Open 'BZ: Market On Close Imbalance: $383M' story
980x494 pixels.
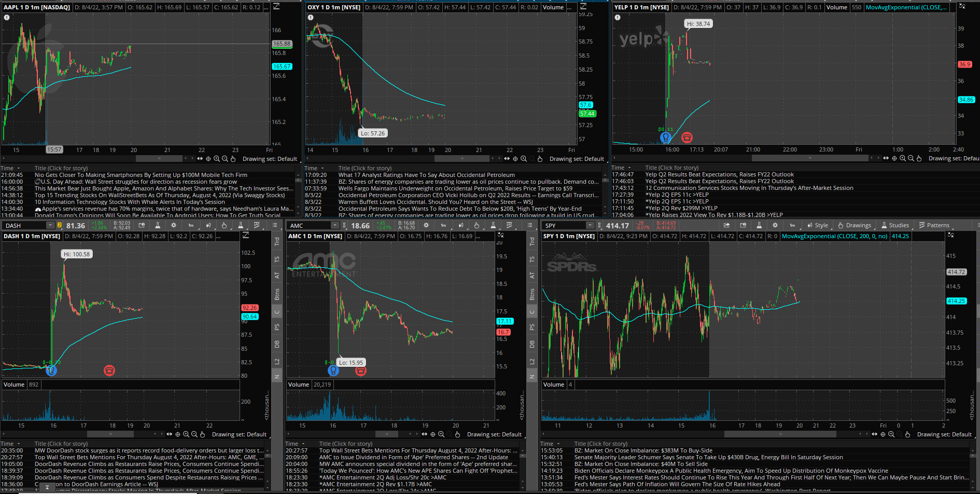click(x=643, y=450)
